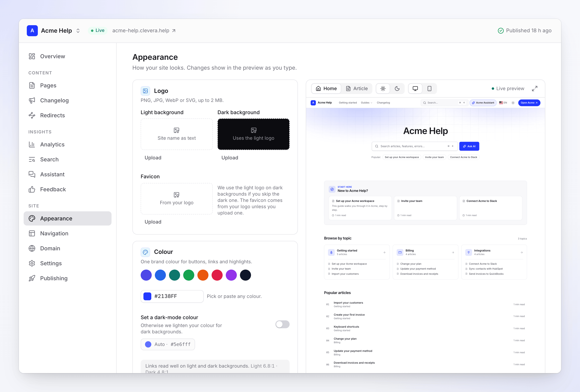Switch preview to Home tab
The image size is (580, 392).
pos(326,89)
